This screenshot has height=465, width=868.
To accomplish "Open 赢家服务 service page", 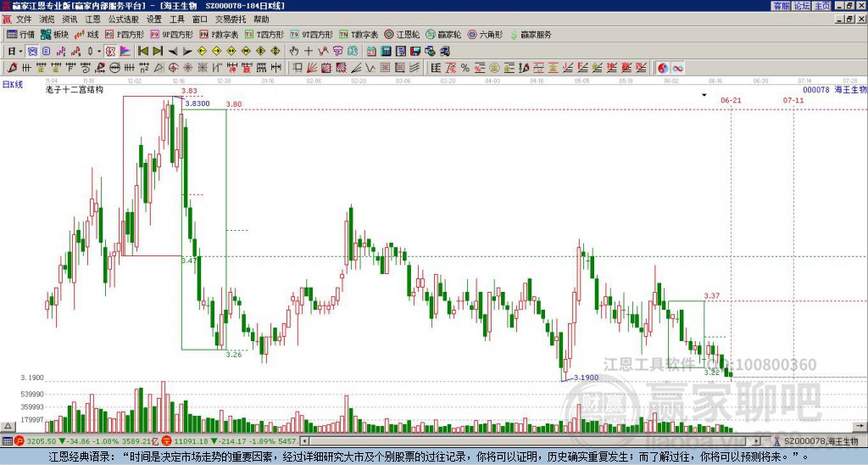I will tap(531, 34).
